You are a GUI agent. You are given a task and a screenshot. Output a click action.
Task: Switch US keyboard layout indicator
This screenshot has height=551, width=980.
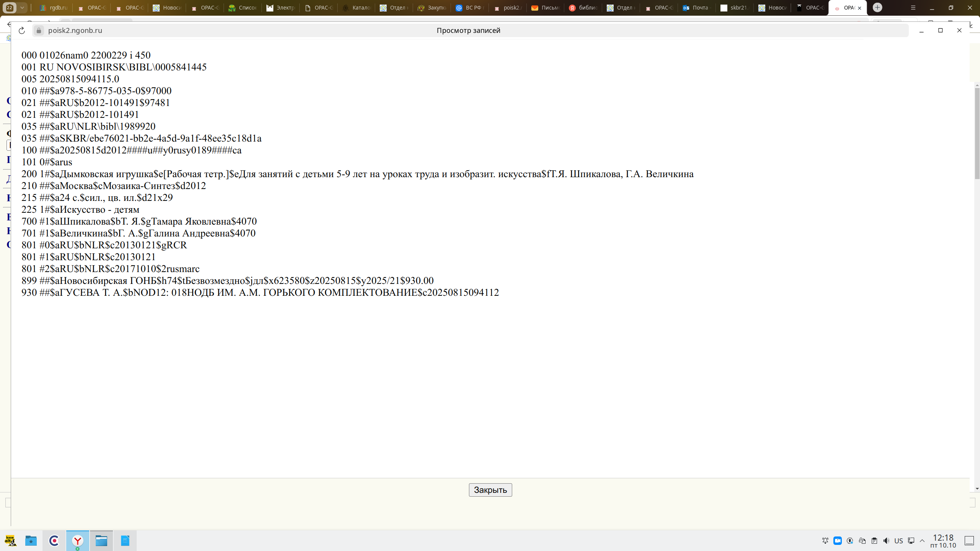pos(898,541)
